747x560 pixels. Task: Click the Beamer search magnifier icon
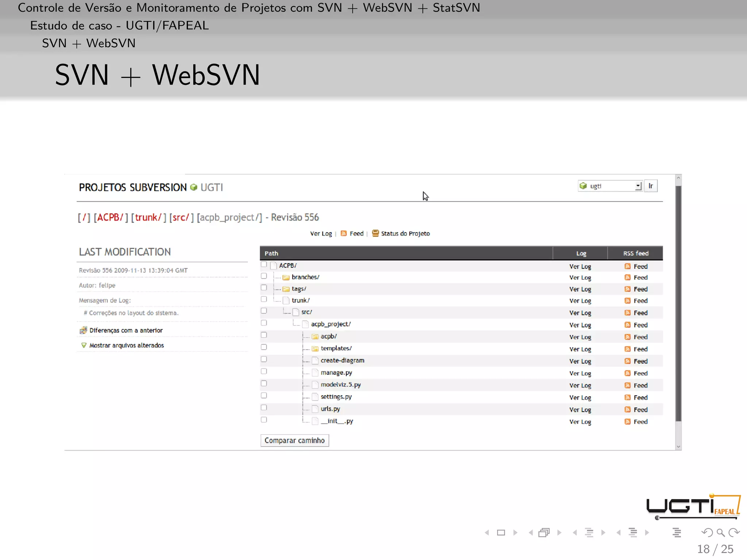tap(720, 533)
